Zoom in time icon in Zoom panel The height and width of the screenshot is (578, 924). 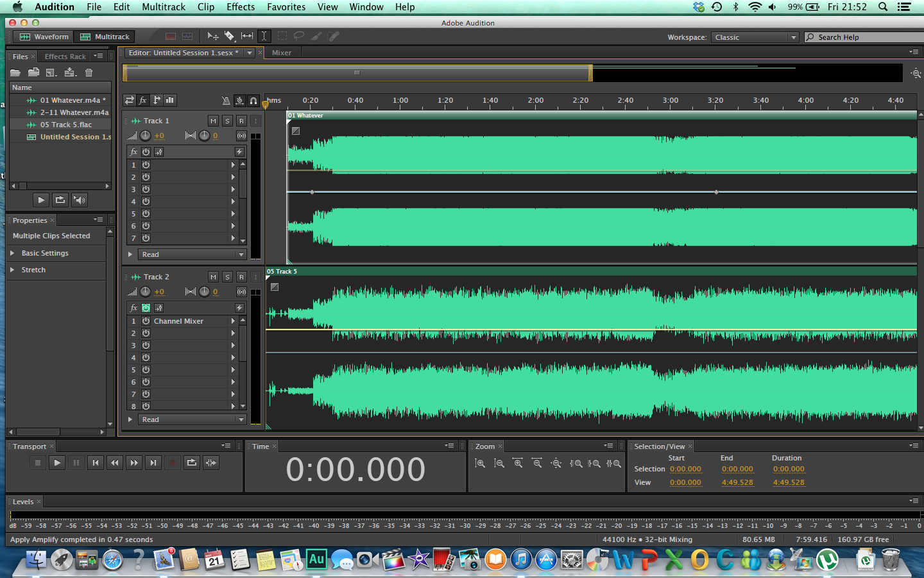point(518,463)
